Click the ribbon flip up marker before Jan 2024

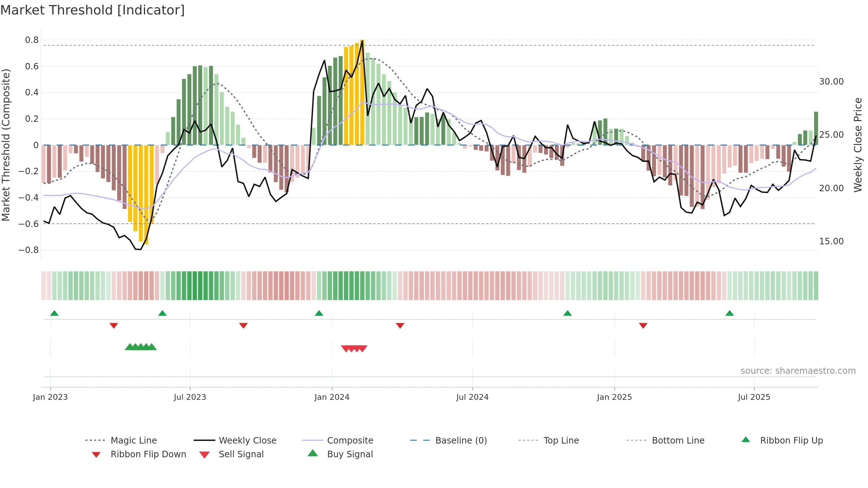tap(319, 313)
